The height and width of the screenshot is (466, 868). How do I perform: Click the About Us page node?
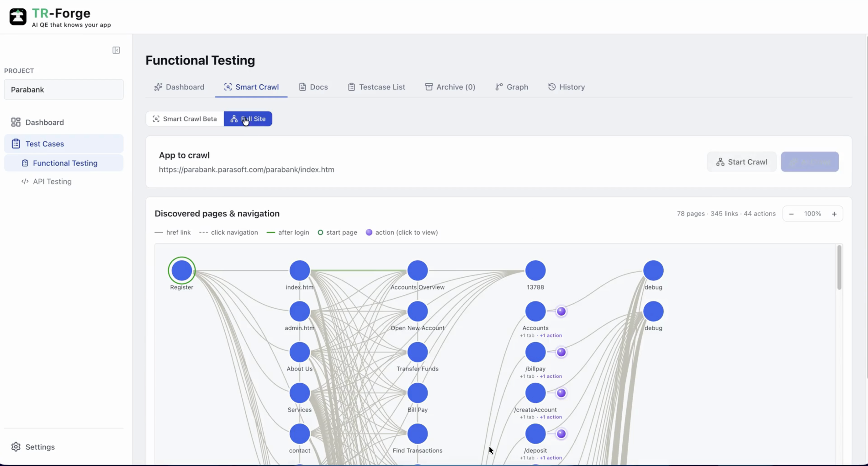point(299,352)
